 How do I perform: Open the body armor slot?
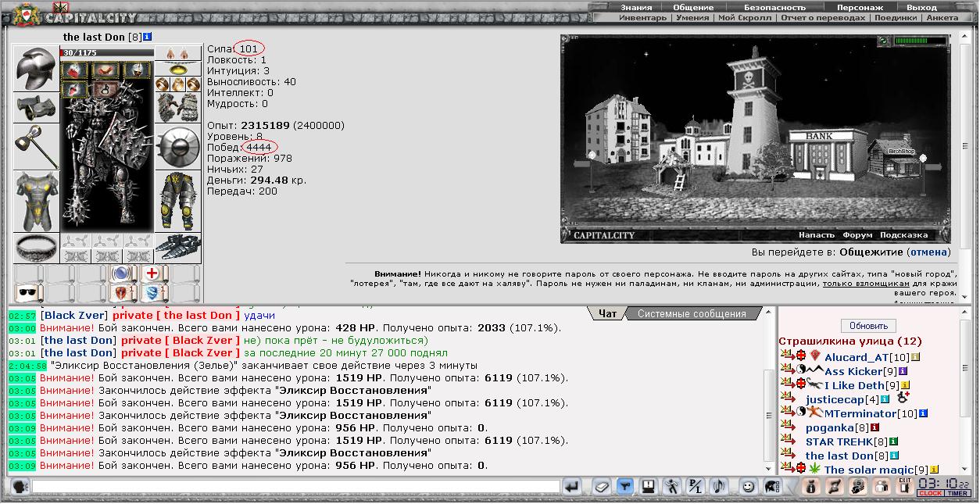[36, 202]
